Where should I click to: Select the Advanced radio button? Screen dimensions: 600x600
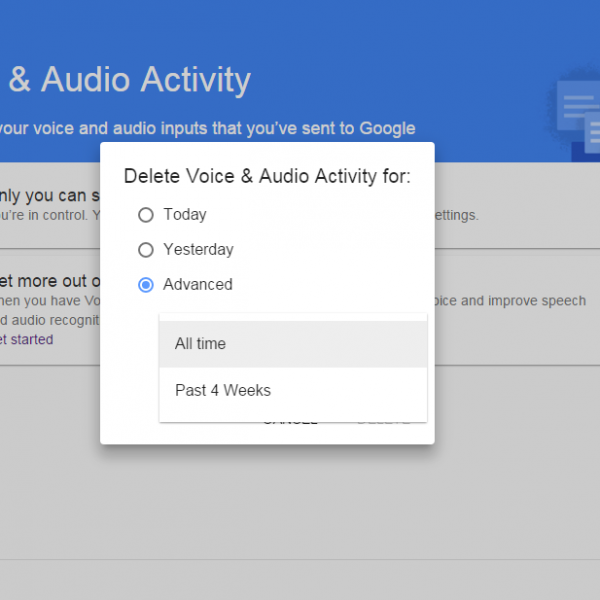(146, 285)
